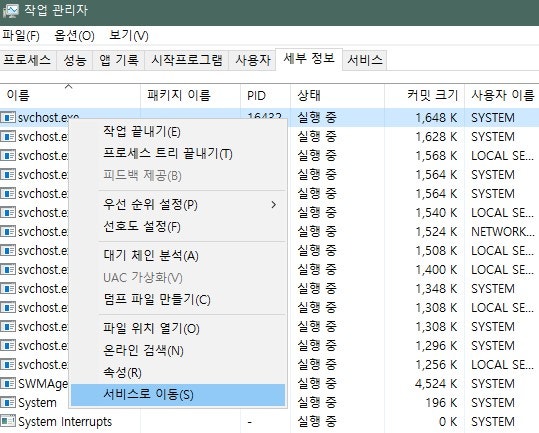Screen dimensions: 539x433
Task: Click the svchost.exe icon in the 1,568 K row
Action: (x=8, y=155)
